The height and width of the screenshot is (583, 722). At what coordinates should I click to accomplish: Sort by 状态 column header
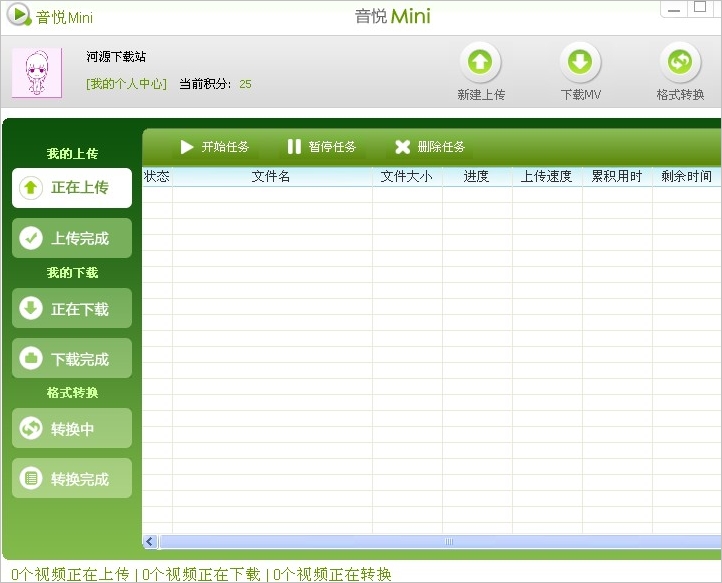157,176
